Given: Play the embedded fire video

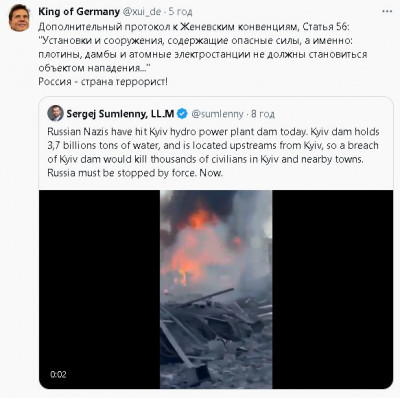Looking at the screenshot, I should [x=216, y=289].
